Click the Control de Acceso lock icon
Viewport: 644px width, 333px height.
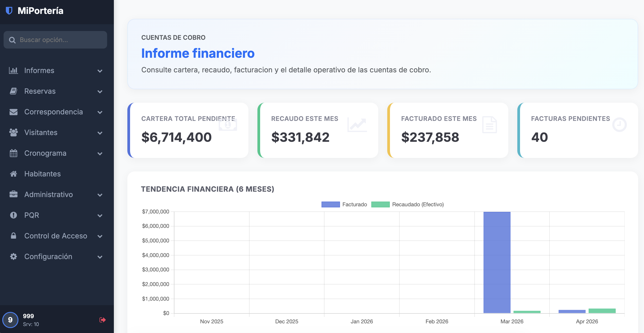tap(13, 236)
